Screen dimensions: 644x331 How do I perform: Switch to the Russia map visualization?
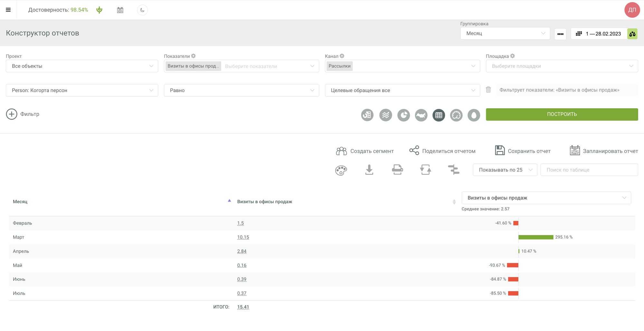click(421, 115)
